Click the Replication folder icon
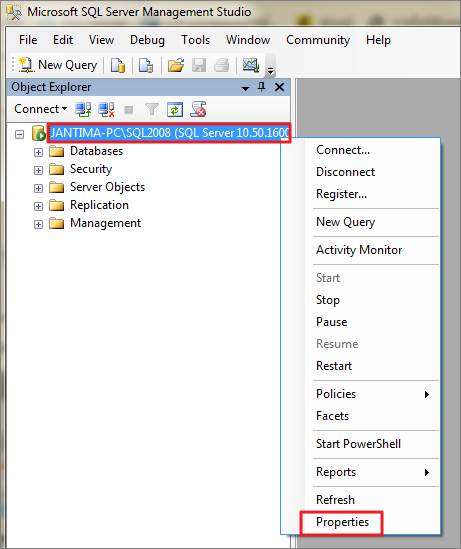The image size is (461, 549). (56, 205)
